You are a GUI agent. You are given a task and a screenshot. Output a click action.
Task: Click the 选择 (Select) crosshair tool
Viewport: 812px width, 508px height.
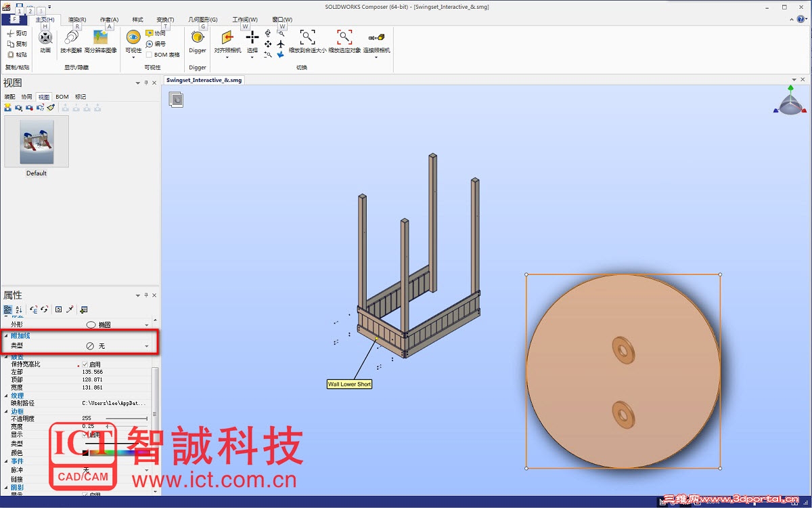tap(252, 37)
